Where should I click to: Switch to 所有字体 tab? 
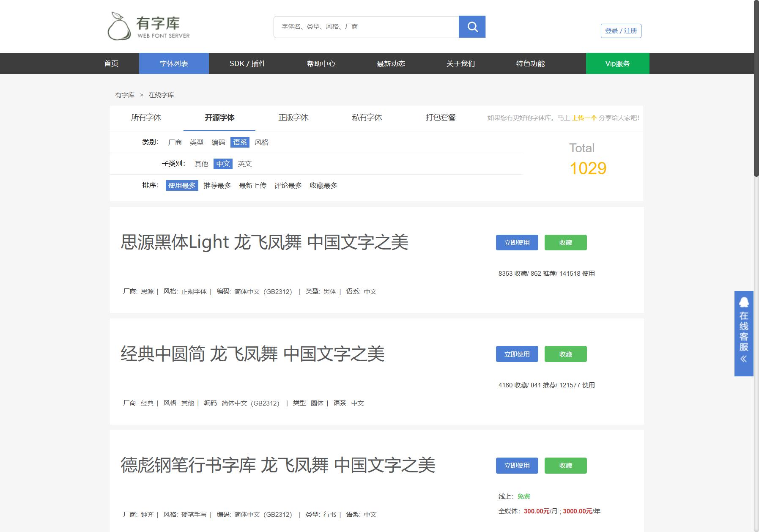coord(146,118)
